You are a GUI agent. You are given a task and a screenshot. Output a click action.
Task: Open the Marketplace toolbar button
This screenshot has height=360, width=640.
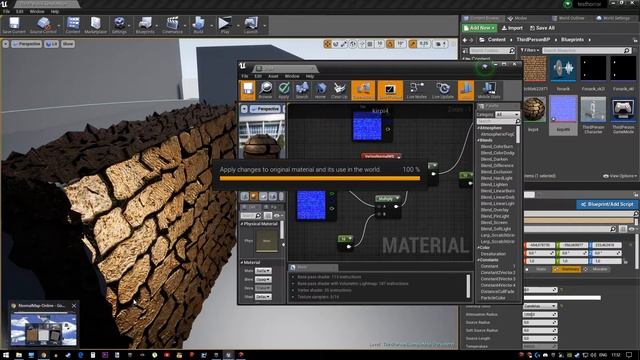96,24
